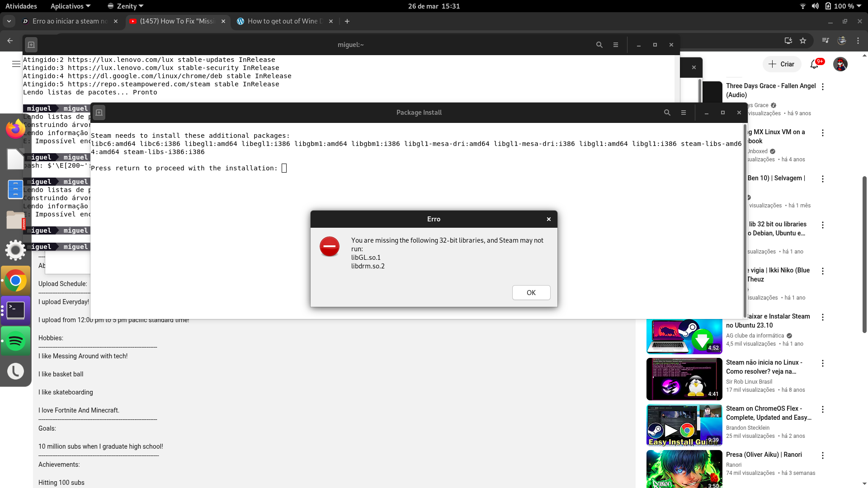Click OK in the Erro dialog
The width and height of the screenshot is (868, 488).
point(531,292)
